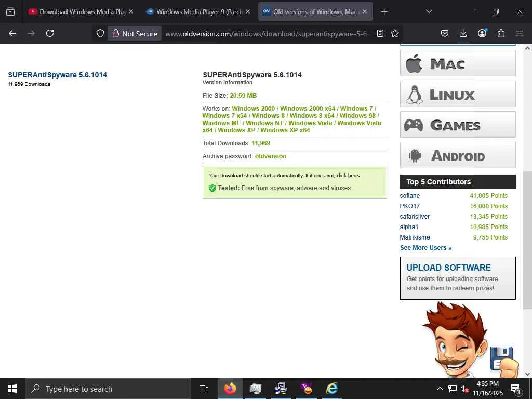Viewport: 532px width, 399px height.
Task: Open the clock showing 4:35 PM
Action: coord(487,389)
